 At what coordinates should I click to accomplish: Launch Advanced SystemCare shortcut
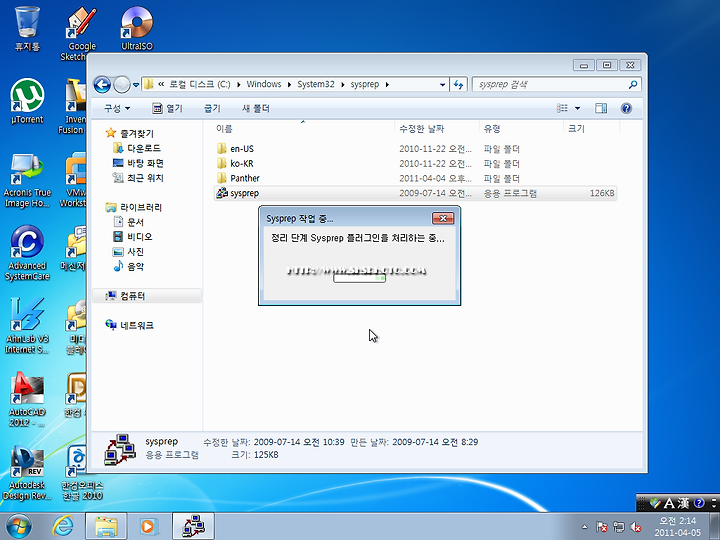27,253
